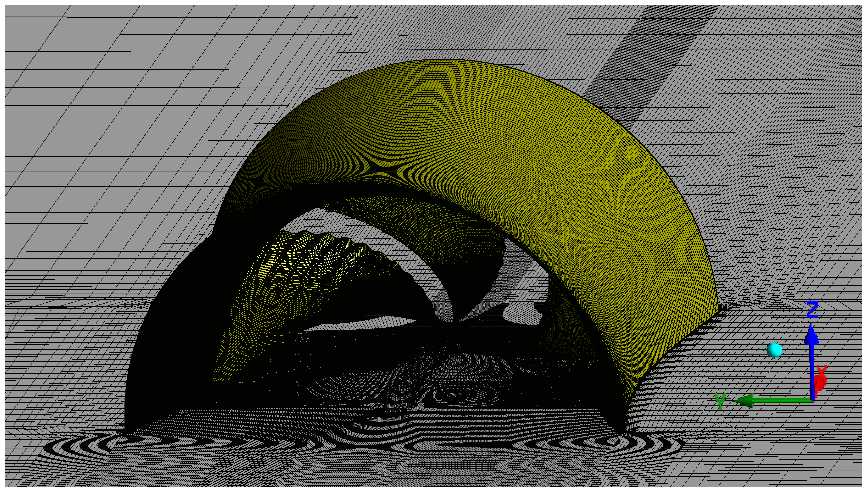The height and width of the screenshot is (493, 868).
Task: Click the cyan sphere marker
Action: (x=774, y=350)
